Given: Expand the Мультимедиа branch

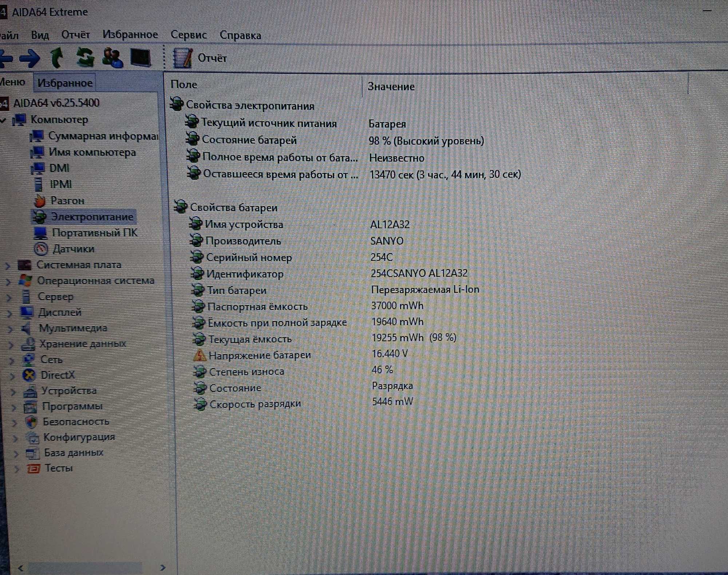Looking at the screenshot, I should [10, 329].
